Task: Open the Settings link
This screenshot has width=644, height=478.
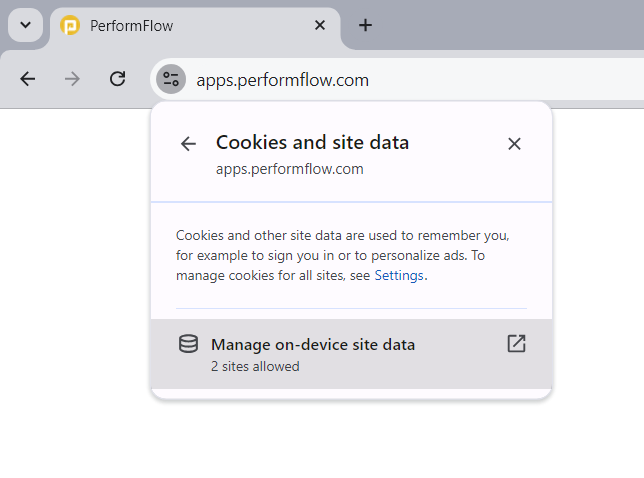Action: tap(399, 275)
